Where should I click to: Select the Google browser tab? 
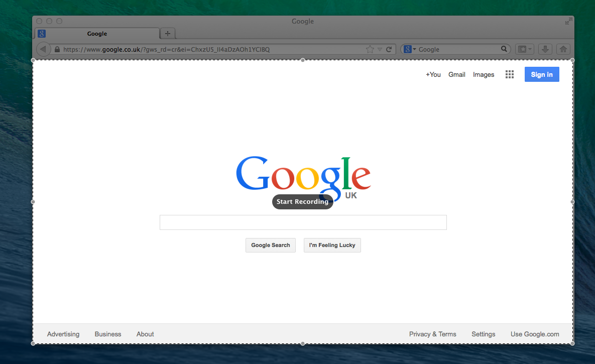[97, 34]
